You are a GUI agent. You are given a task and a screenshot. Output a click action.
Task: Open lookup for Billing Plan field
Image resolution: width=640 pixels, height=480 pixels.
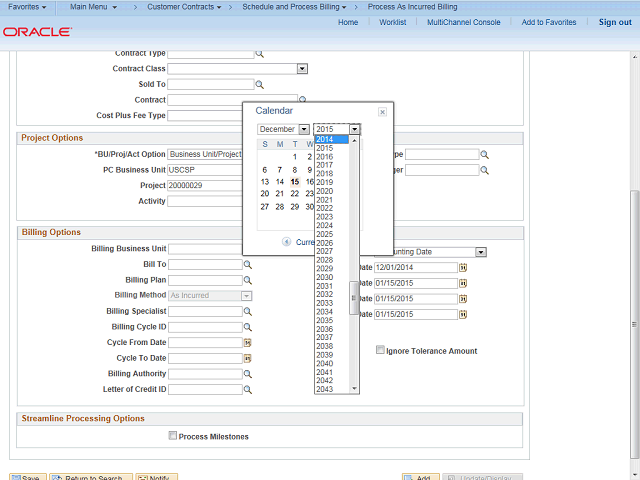248,281
